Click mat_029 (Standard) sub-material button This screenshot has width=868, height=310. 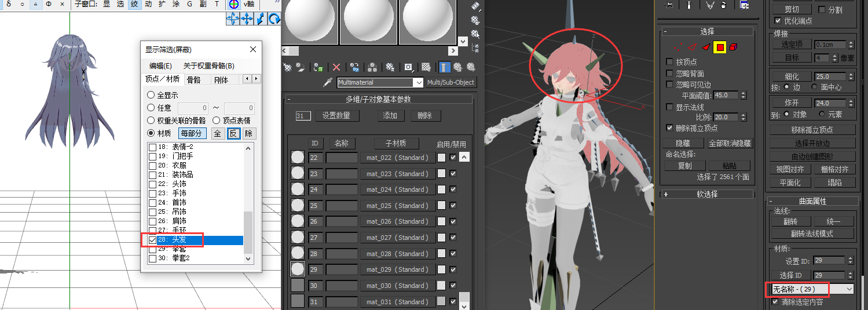point(397,269)
